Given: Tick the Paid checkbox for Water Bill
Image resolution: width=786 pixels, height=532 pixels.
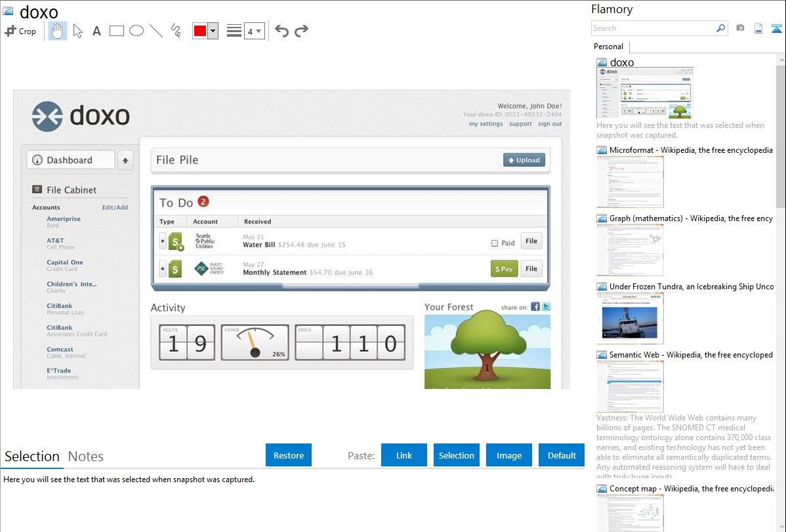Looking at the screenshot, I should [495, 243].
